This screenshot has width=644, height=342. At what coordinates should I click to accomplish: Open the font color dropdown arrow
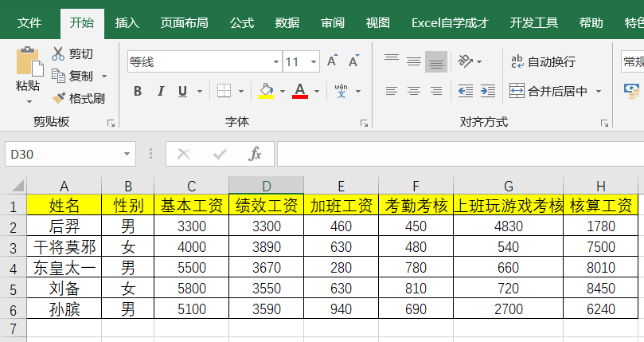point(317,91)
